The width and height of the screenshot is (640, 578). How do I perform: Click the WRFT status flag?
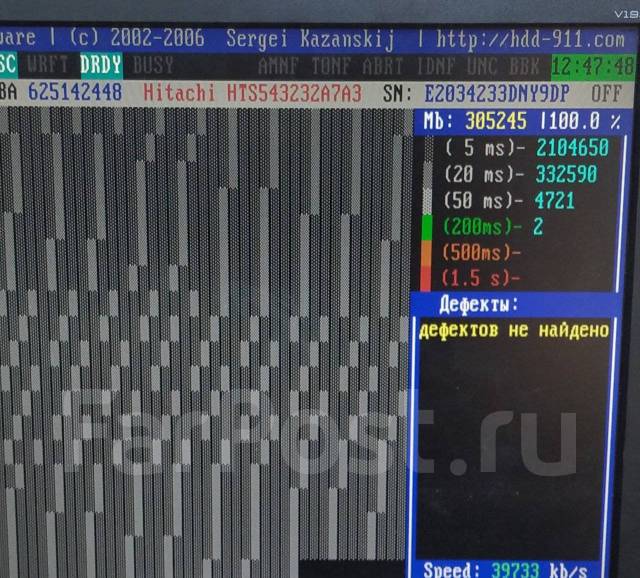49,66
